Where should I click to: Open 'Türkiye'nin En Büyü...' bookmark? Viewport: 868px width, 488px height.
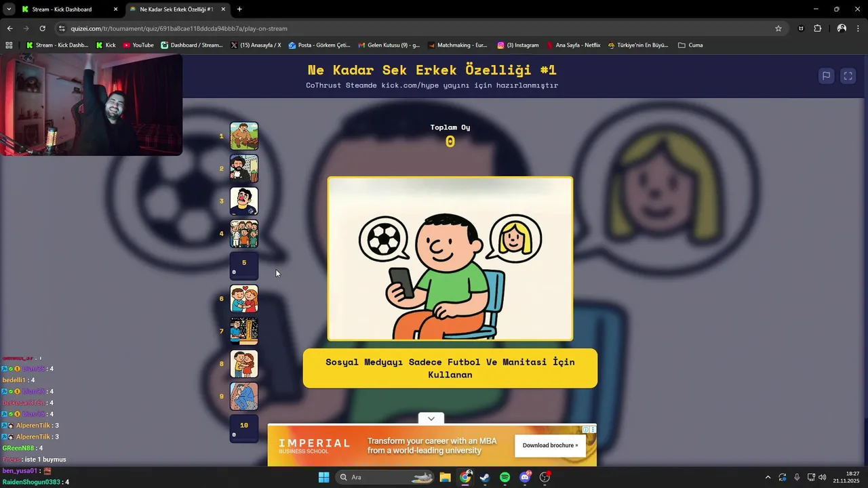click(x=637, y=45)
